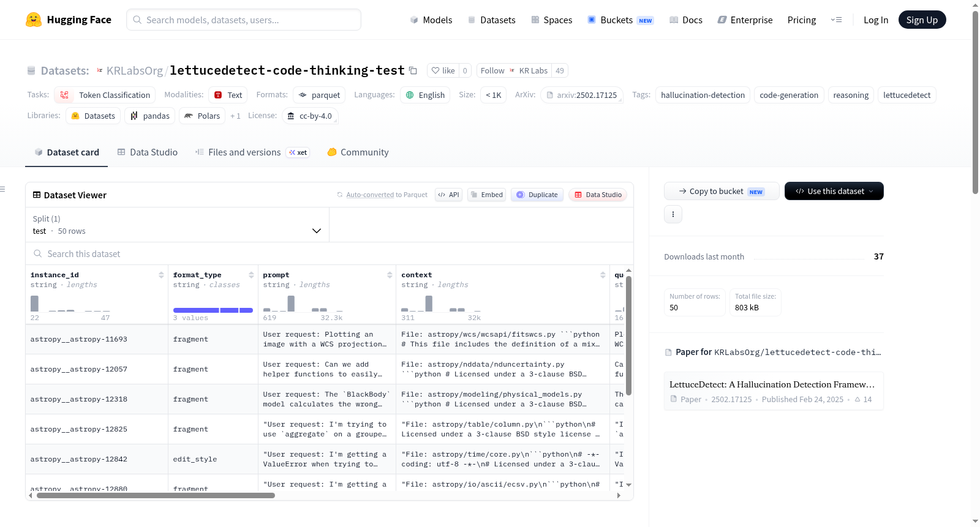Click the upvote count 14 on paper
The width and height of the screenshot is (980, 527).
(x=863, y=399)
